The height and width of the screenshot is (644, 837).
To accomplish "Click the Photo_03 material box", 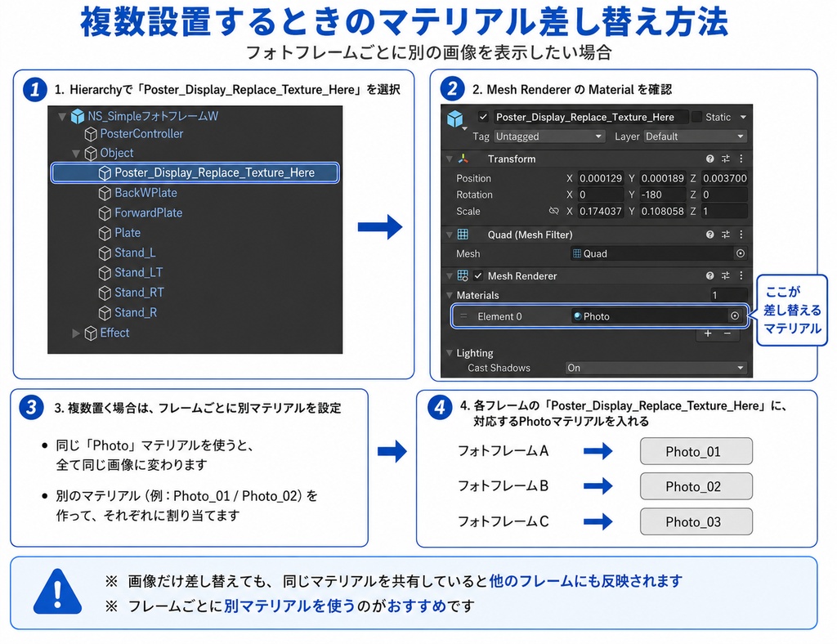I will point(696,521).
